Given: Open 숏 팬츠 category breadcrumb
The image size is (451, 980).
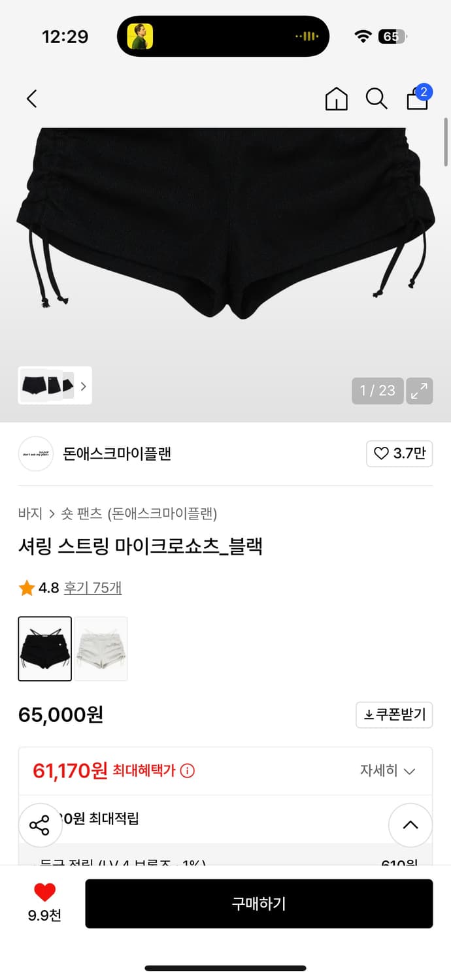Looking at the screenshot, I should coord(81,514).
